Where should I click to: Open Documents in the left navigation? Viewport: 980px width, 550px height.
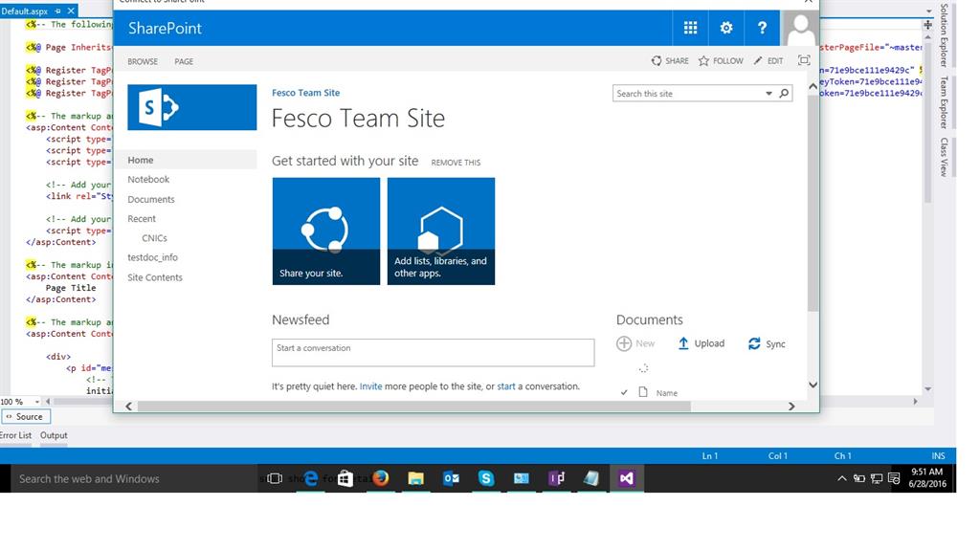(x=151, y=199)
